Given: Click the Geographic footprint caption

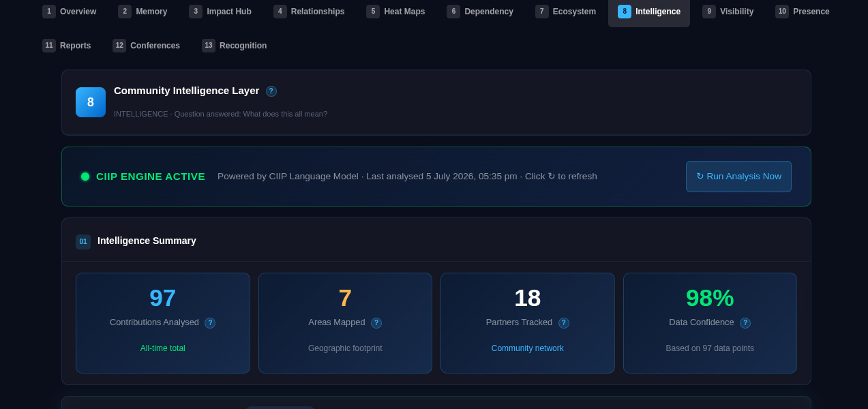Looking at the screenshot, I should click(x=345, y=348).
